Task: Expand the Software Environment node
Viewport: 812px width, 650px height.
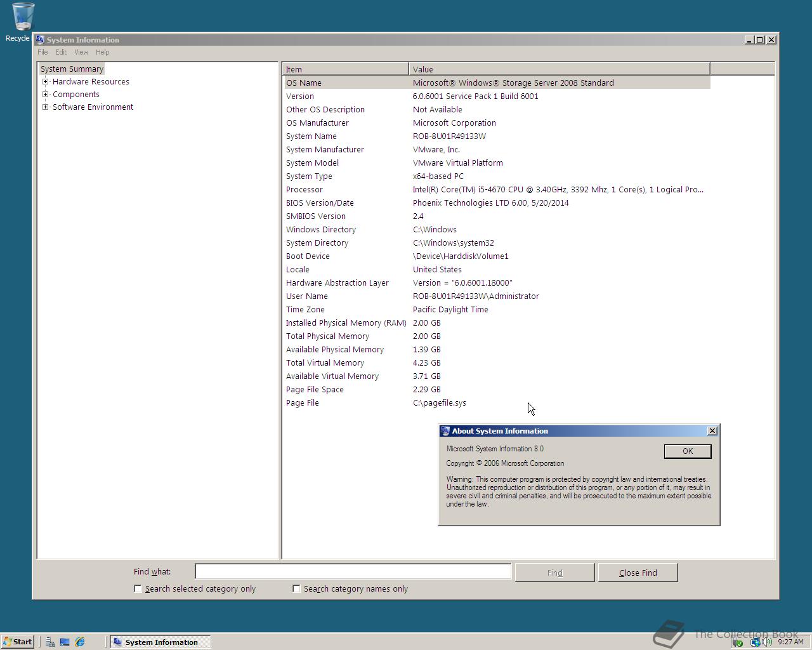Action: (x=46, y=107)
